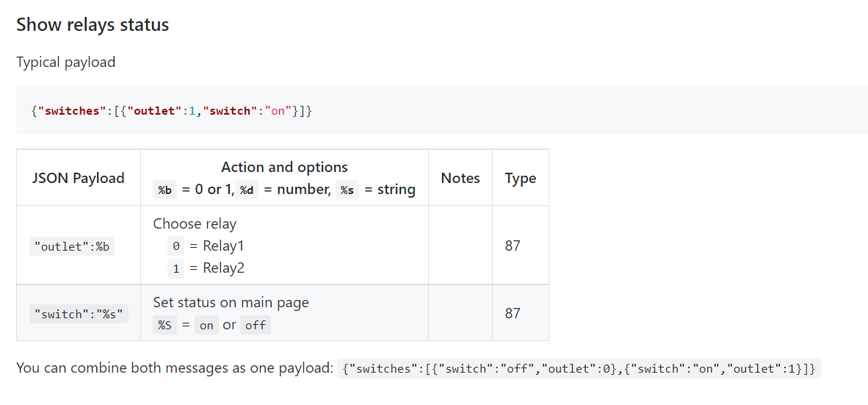Click the "Action and options" column header

point(284,168)
